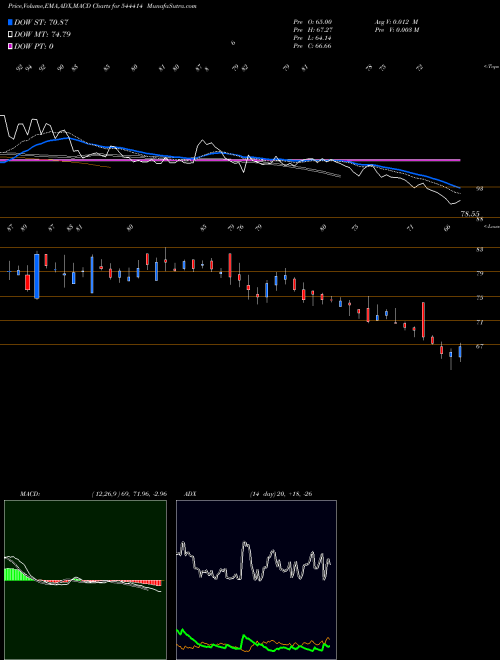
Task: Click the magenta DOW PT legend swatch
Action: (x=10, y=46)
